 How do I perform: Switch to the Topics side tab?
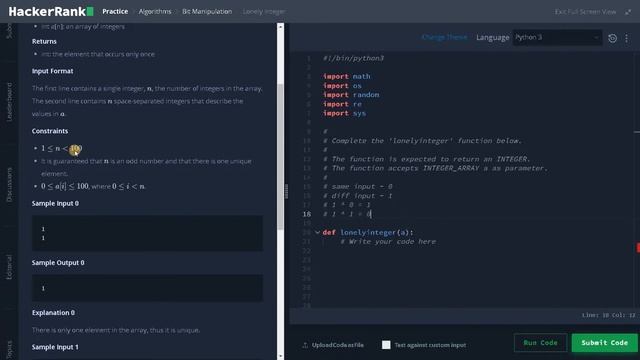(9, 349)
